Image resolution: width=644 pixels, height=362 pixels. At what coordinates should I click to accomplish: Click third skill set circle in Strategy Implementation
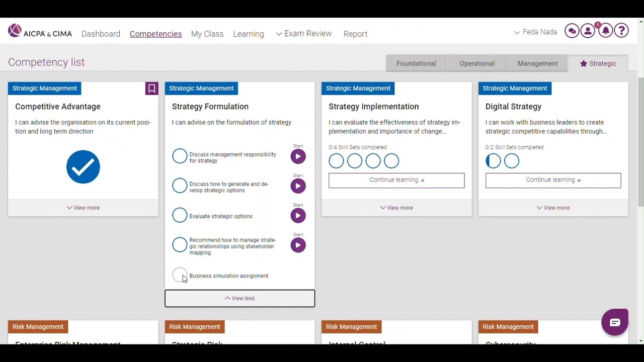pos(373,161)
